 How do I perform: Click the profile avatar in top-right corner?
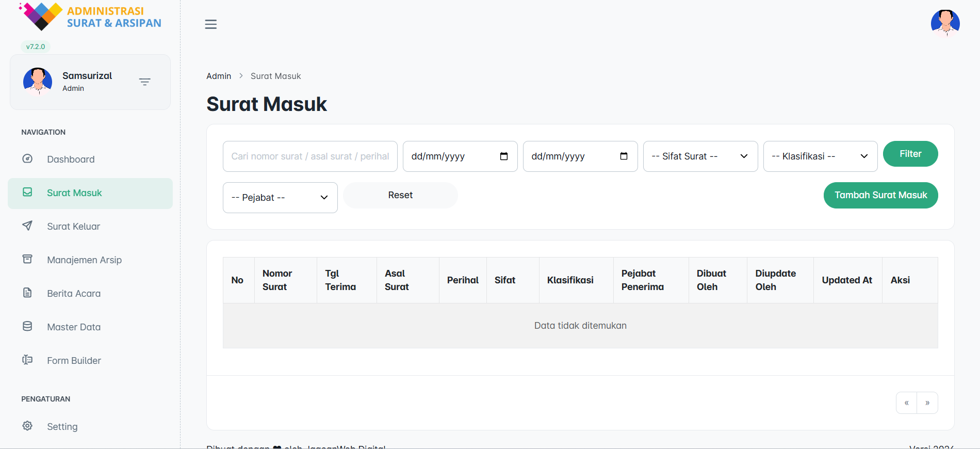click(x=945, y=24)
